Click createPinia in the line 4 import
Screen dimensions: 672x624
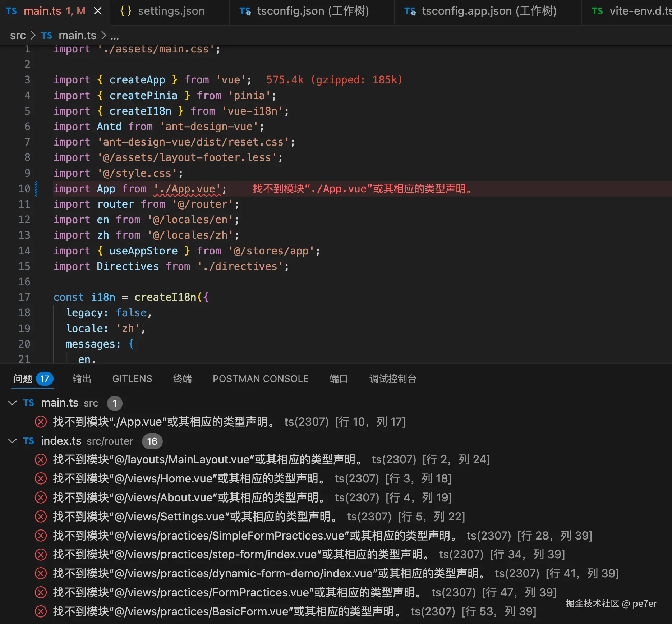click(x=143, y=96)
